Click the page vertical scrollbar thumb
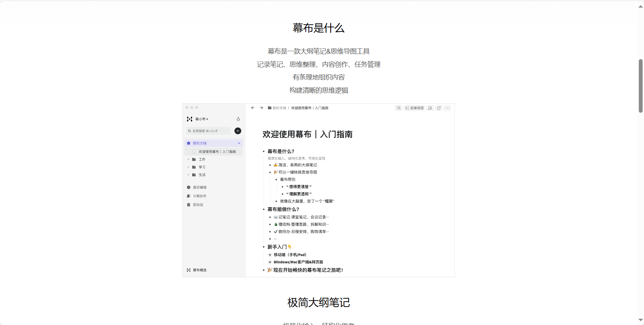Image resolution: width=644 pixels, height=325 pixels. click(x=641, y=86)
